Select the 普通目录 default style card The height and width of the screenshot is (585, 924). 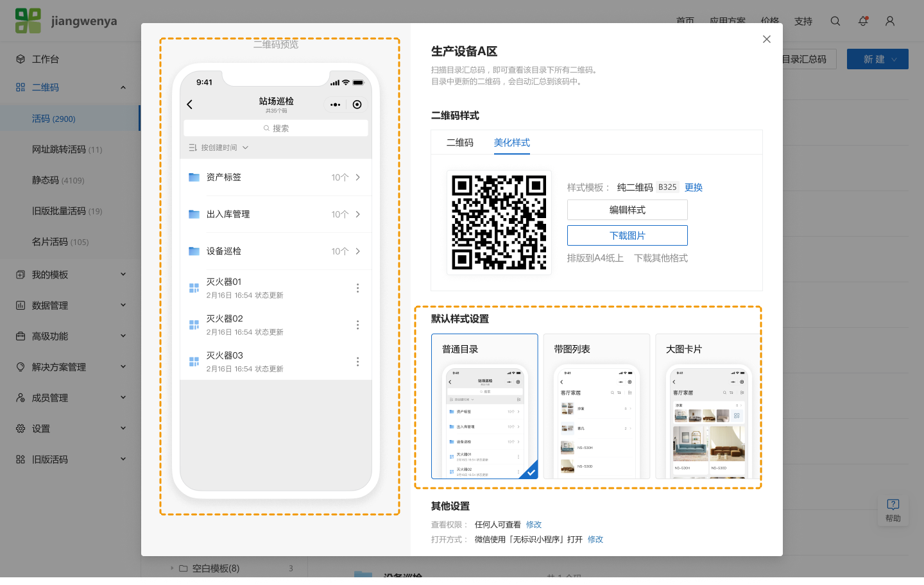point(484,406)
